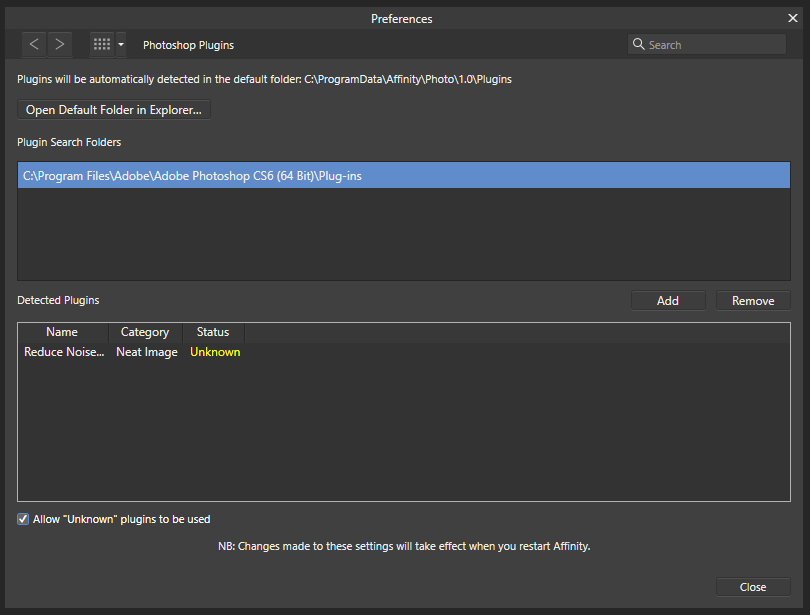Click into the Search input field
The image size is (810, 615).
(710, 44)
